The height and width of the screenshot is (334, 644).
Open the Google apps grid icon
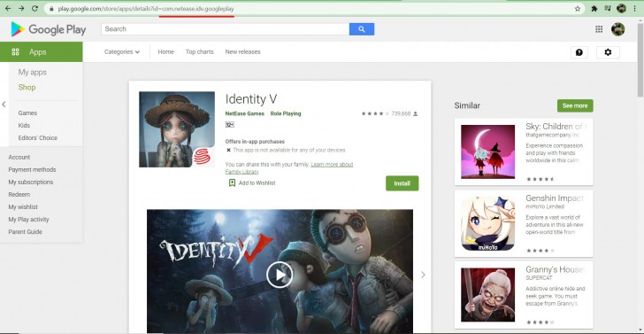[x=599, y=28]
